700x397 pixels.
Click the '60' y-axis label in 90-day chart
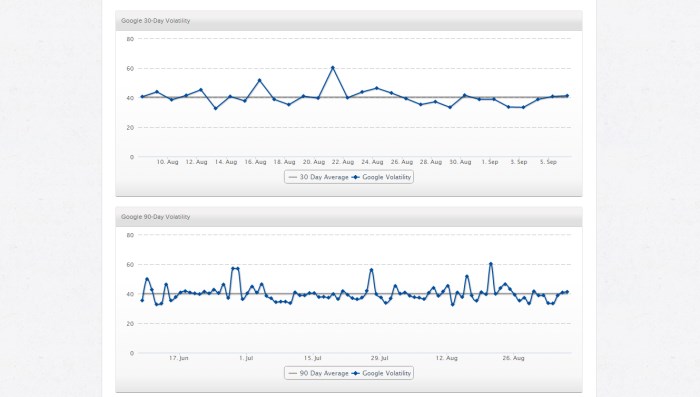(x=130, y=265)
